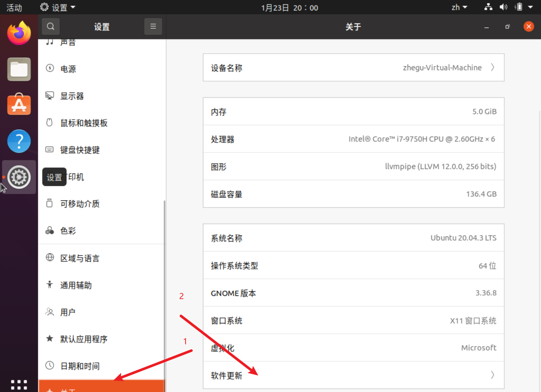Click the GNOME version 3.36.8 value
541x392 pixels.
tap(486, 293)
